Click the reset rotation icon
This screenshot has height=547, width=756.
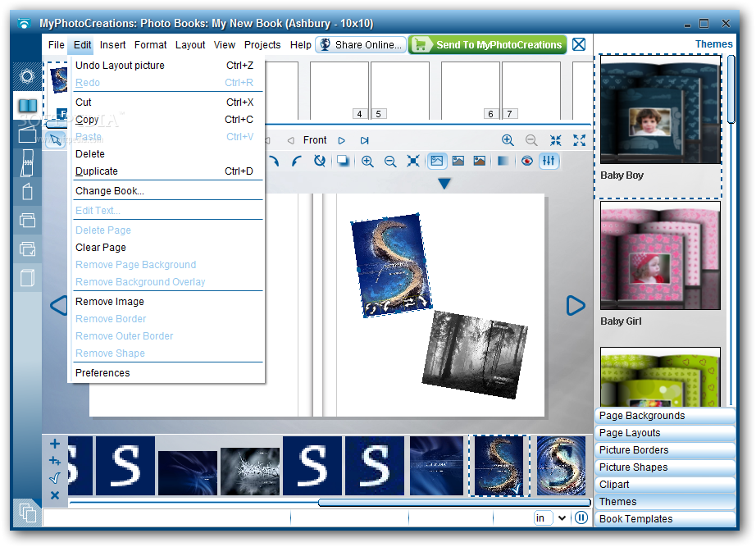(319, 161)
